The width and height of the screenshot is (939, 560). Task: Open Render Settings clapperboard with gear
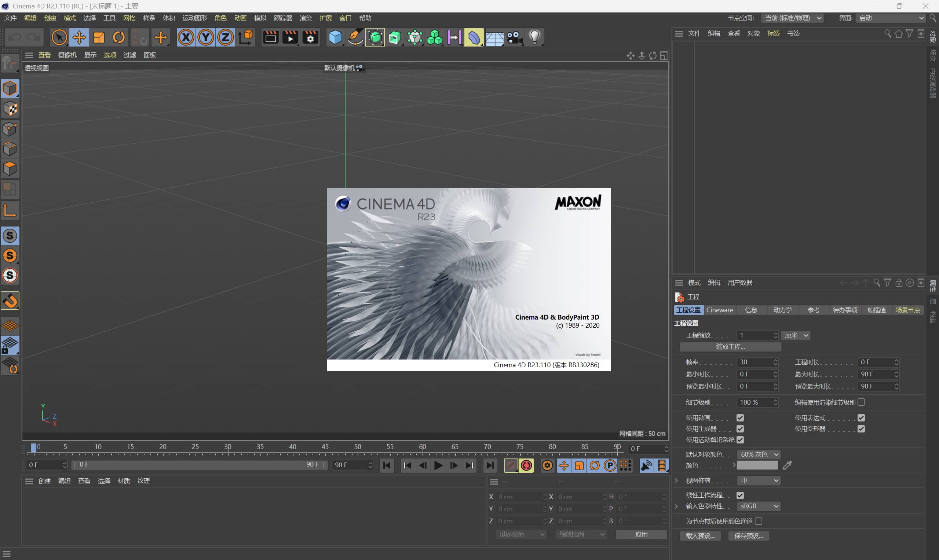310,37
